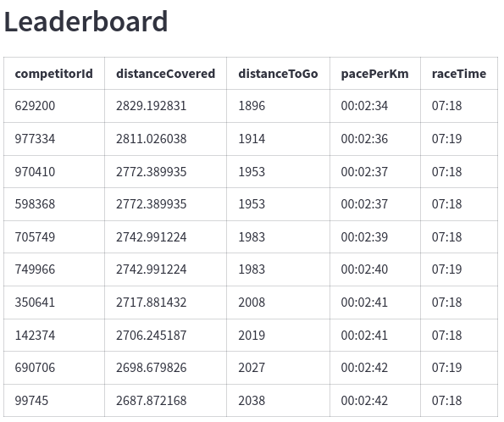
Task: Click competitor ID 690706
Action: pyautogui.click(x=35, y=368)
